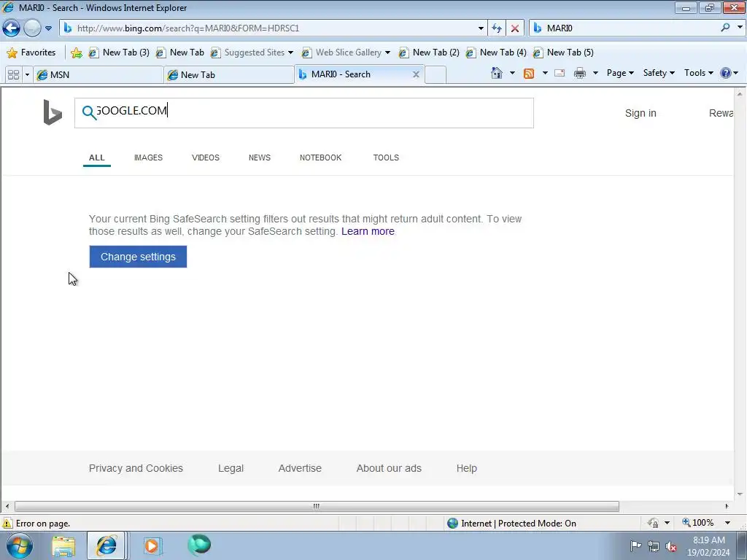The image size is (747, 560).
Task: Click the Bing search magnifier icon
Action: (89, 113)
